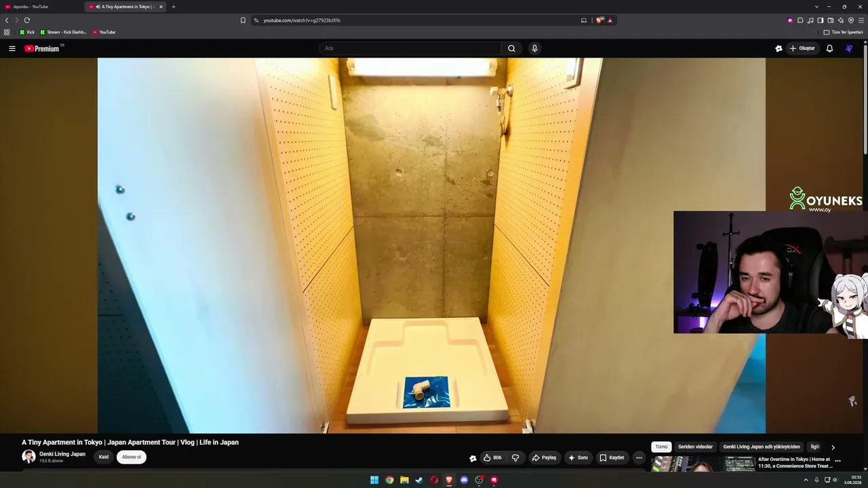Subscribe with the Abone ol button
The width and height of the screenshot is (868, 488).
[132, 457]
